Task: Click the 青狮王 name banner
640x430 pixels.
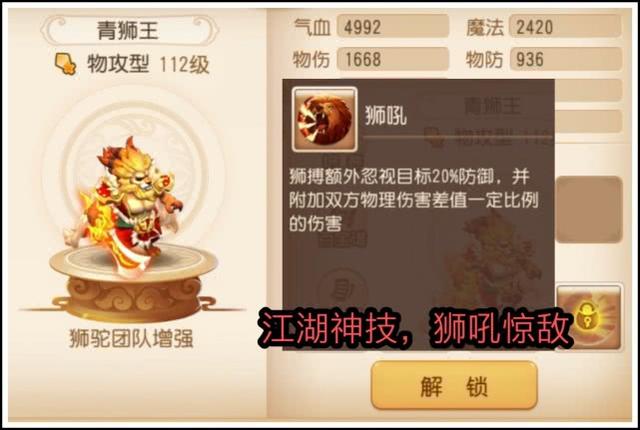Action: [x=129, y=30]
